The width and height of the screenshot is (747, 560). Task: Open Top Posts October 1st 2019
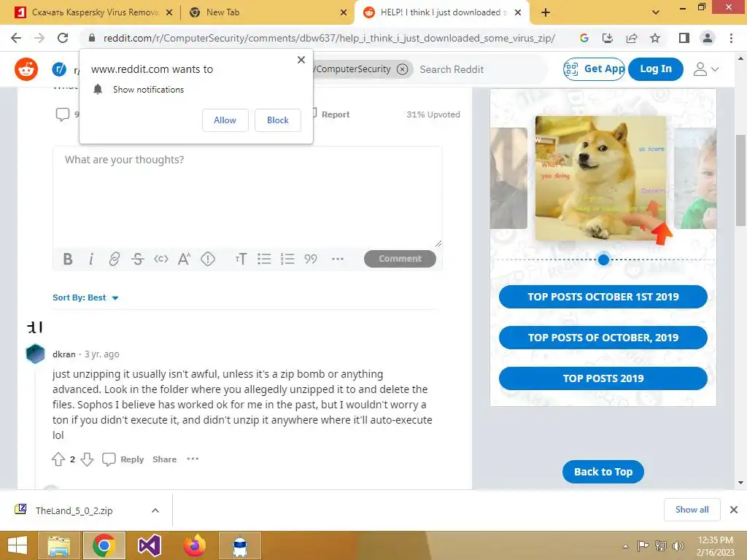(603, 297)
